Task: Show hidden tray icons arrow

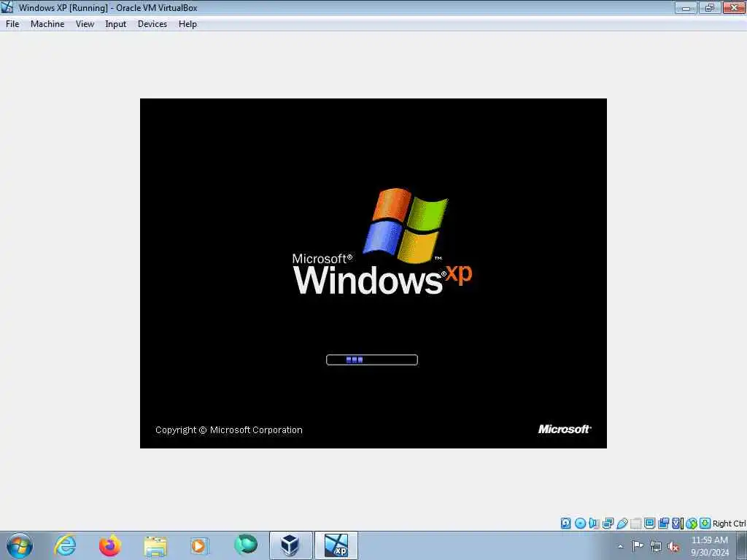Action: point(620,546)
